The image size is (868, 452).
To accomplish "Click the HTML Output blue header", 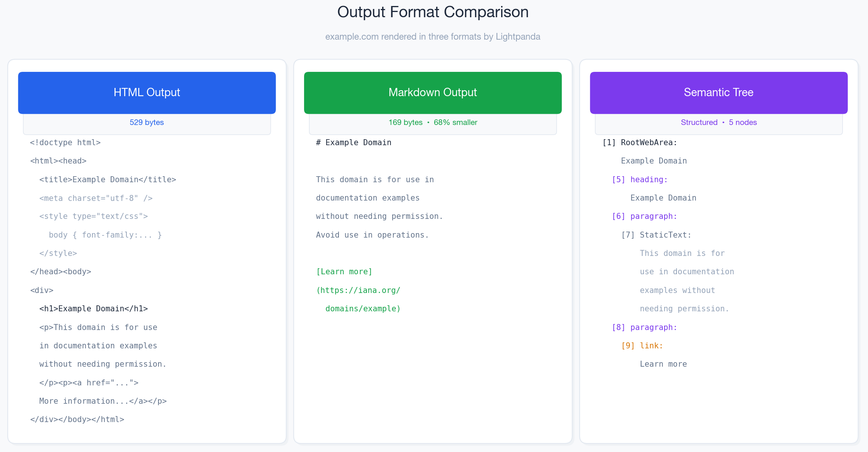I will pos(147,92).
